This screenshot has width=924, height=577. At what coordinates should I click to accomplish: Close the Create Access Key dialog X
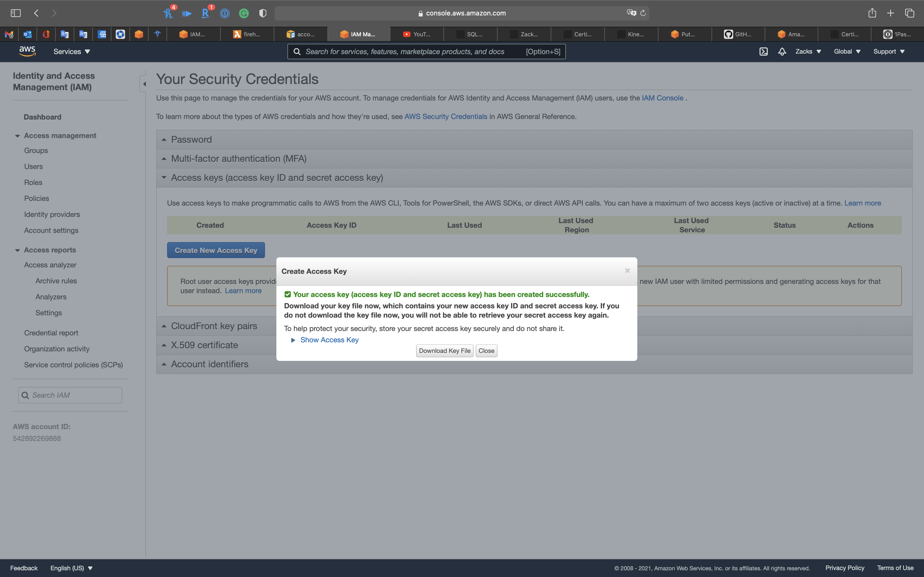(627, 270)
